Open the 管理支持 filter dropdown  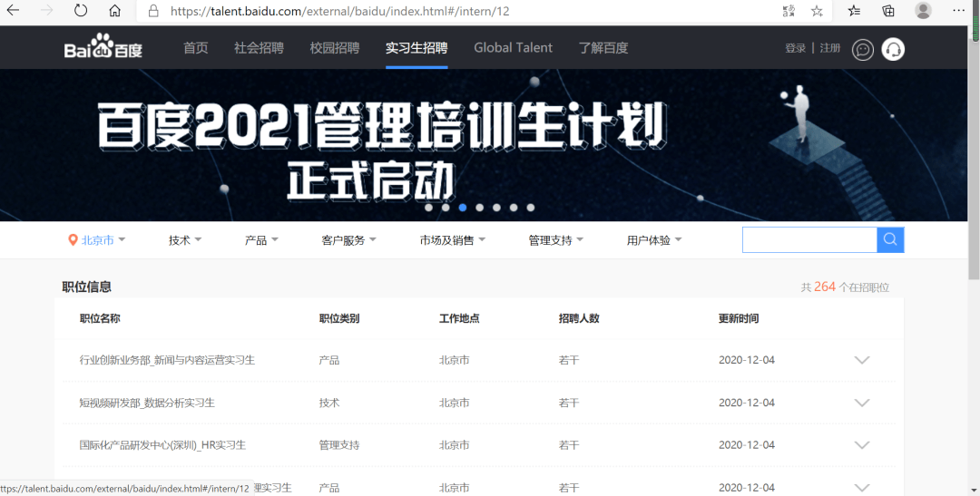pos(555,240)
